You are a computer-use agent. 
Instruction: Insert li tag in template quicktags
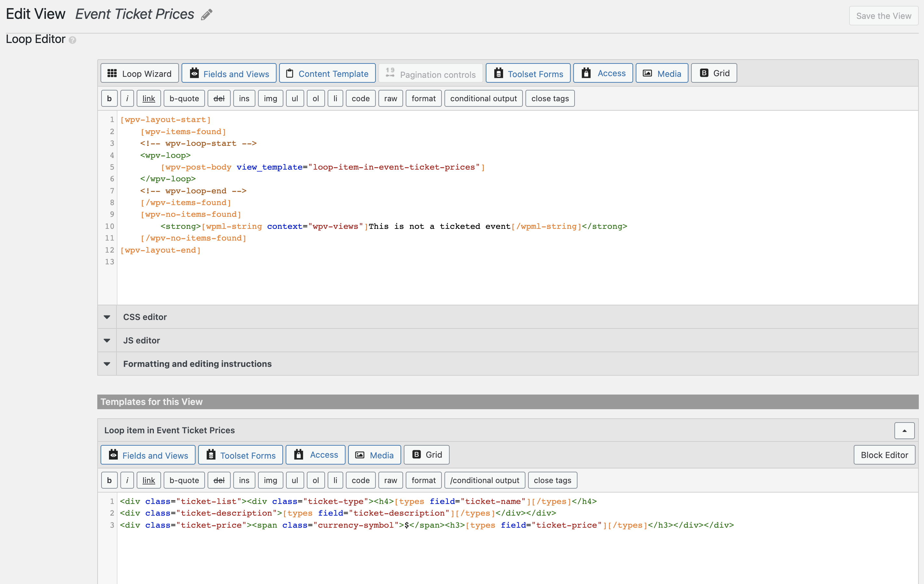point(335,480)
